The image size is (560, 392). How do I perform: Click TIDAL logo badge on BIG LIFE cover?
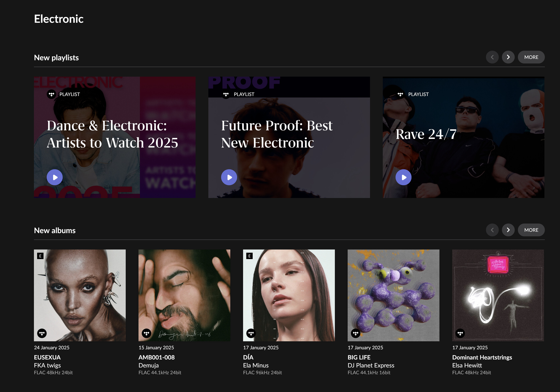(x=356, y=333)
